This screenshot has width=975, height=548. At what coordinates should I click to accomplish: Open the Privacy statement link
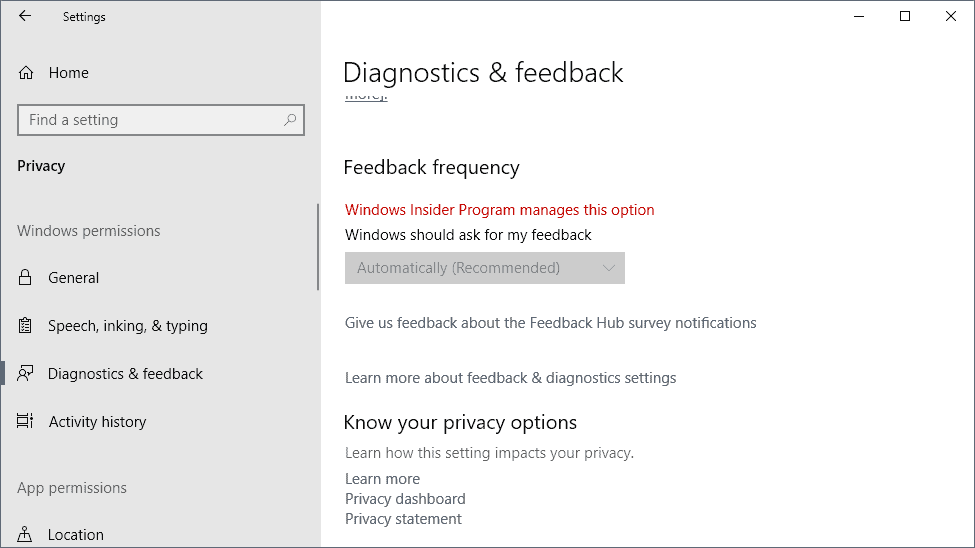click(403, 519)
